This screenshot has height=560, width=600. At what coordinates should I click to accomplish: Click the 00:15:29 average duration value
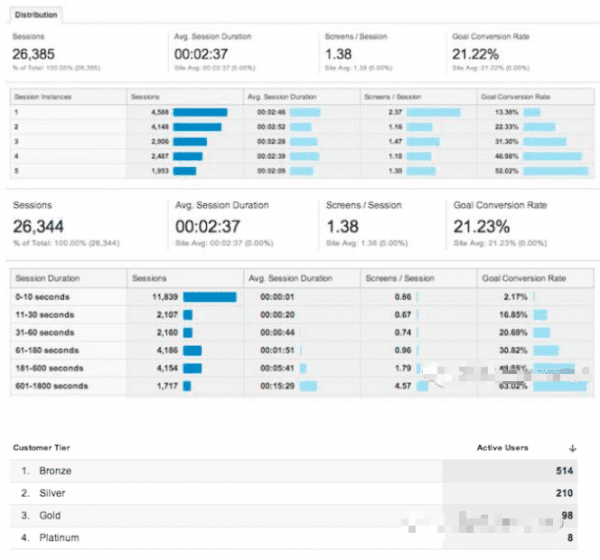click(277, 386)
